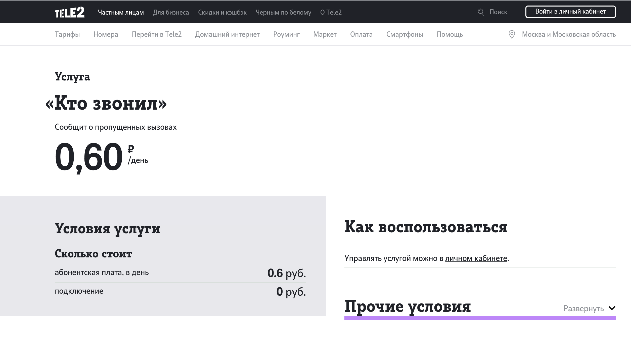Open Черным по белому
Screen dimensions: 631x364
tap(283, 12)
